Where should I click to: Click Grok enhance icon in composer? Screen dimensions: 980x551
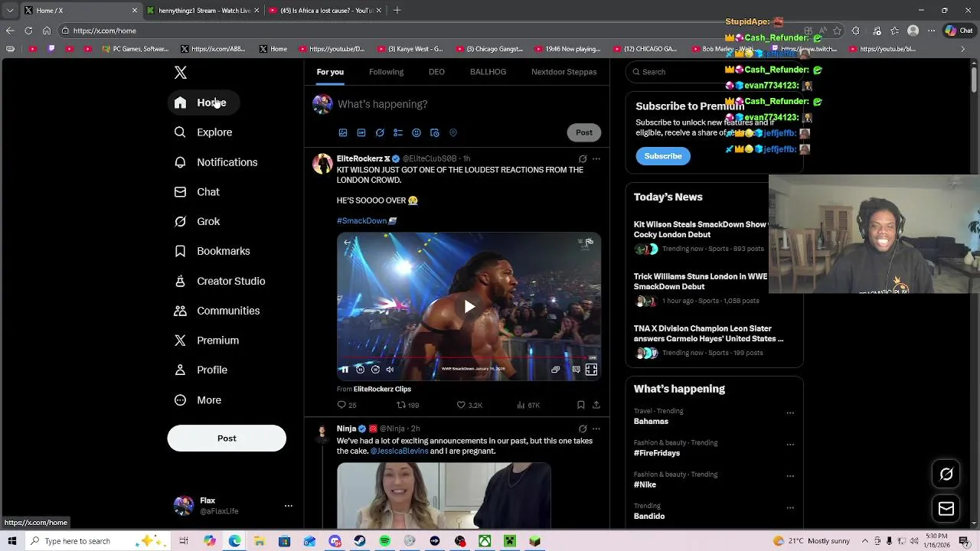pos(380,132)
